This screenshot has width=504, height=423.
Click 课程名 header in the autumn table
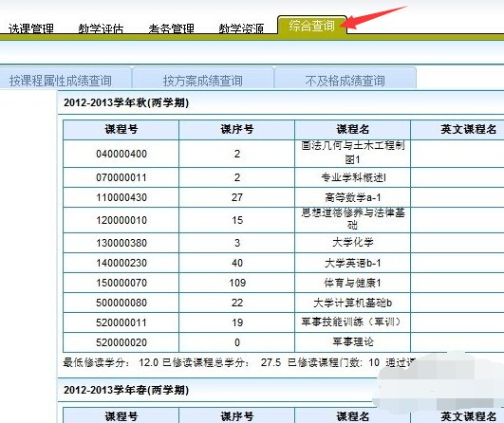click(x=352, y=129)
